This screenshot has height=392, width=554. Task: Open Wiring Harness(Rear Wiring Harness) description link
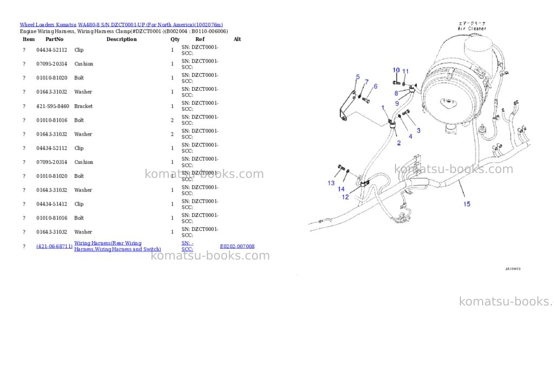pos(117,246)
